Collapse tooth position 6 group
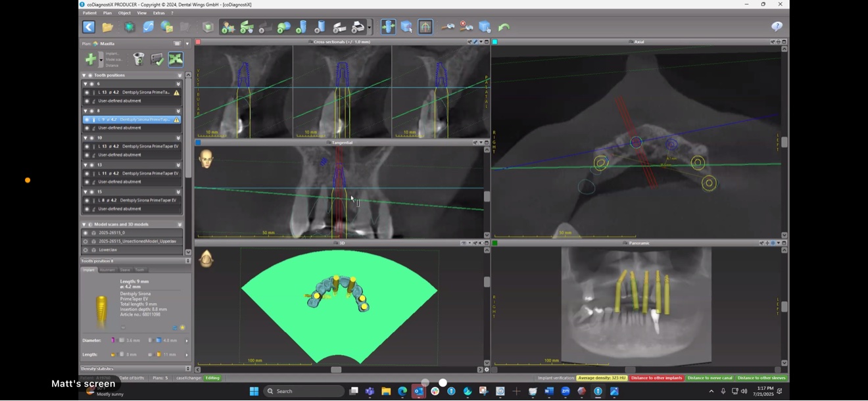868x401 pixels. [x=85, y=84]
